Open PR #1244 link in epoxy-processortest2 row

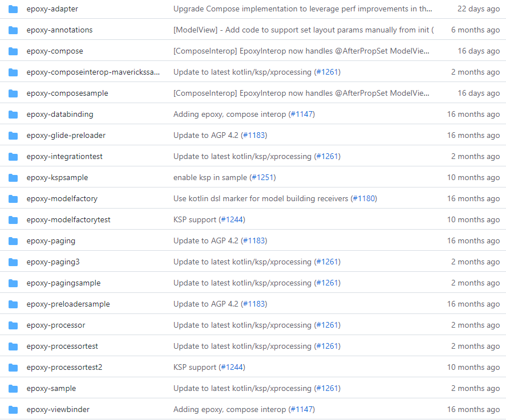tap(232, 368)
